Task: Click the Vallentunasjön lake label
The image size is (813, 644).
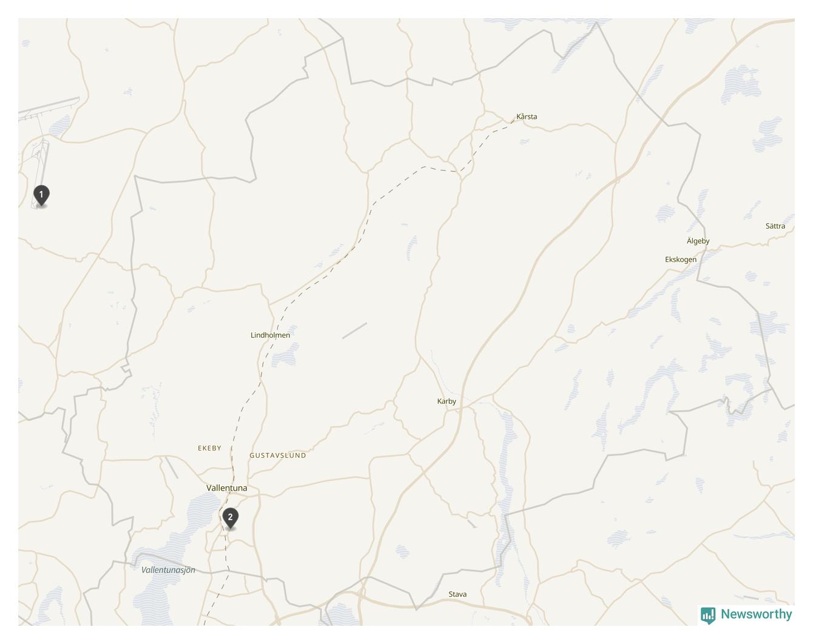Action: pyautogui.click(x=168, y=570)
